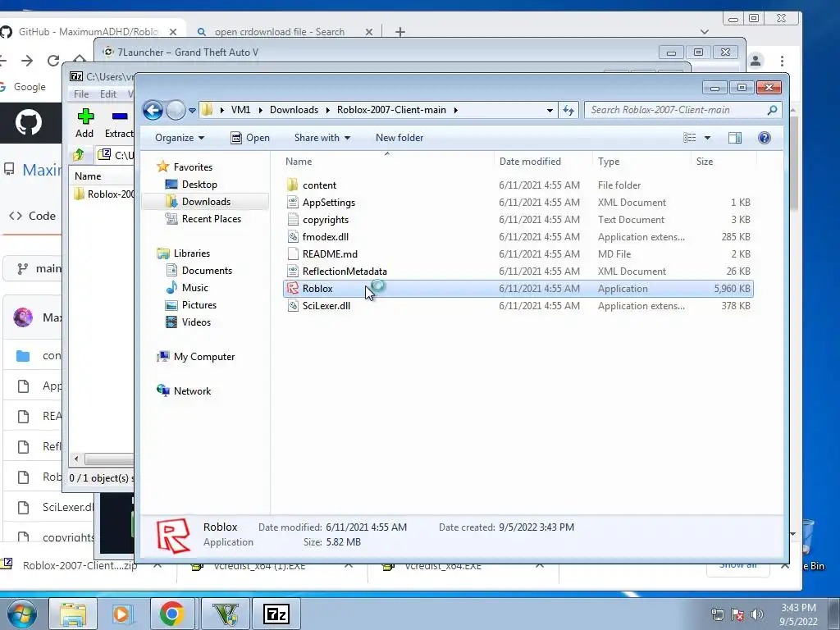The image size is (840, 630).
Task: Open Documents library in navigation pane
Action: click(x=207, y=271)
